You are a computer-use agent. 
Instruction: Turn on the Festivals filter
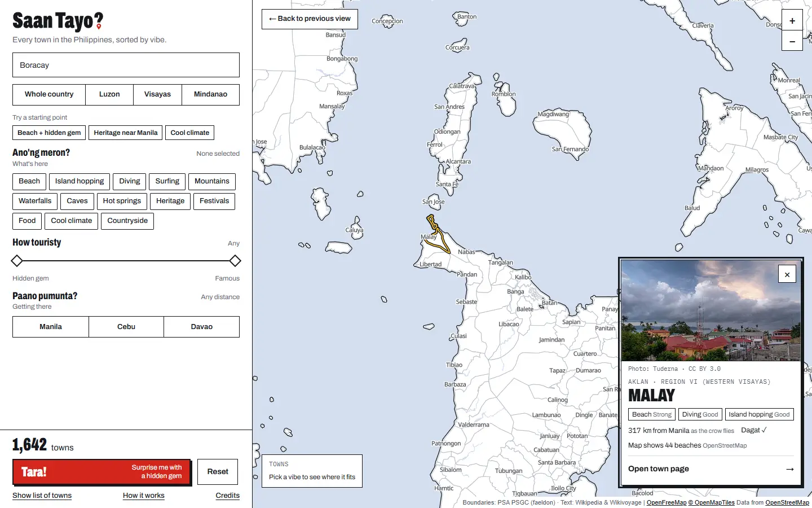click(x=214, y=201)
